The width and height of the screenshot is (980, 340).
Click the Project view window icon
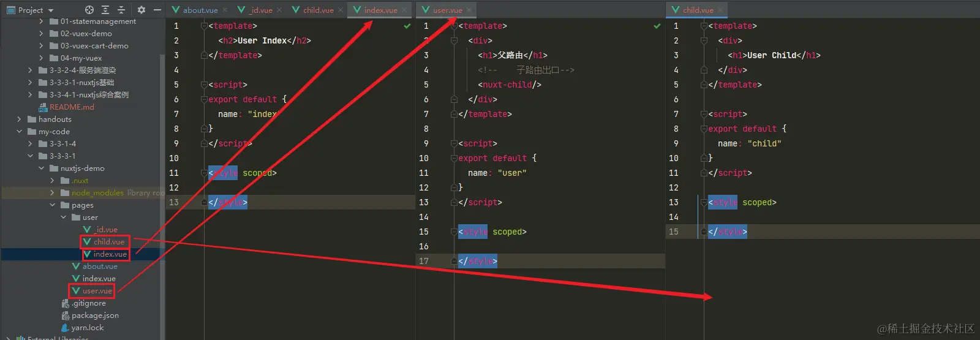(11, 10)
